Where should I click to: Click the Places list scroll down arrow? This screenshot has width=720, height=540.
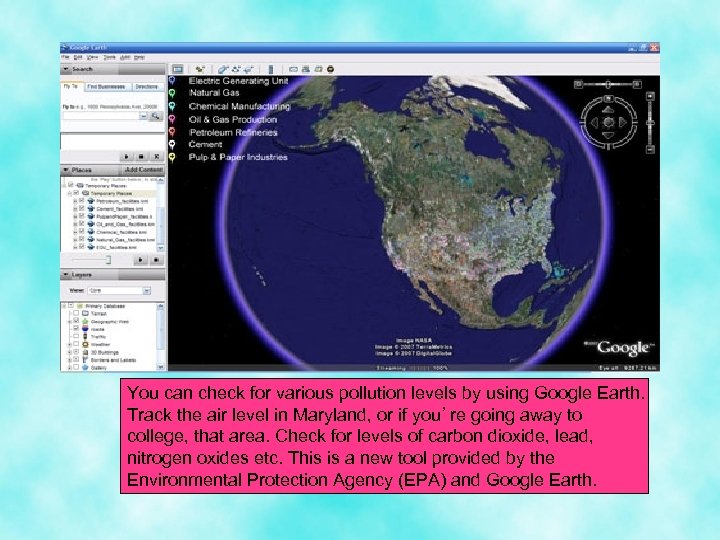click(x=161, y=248)
